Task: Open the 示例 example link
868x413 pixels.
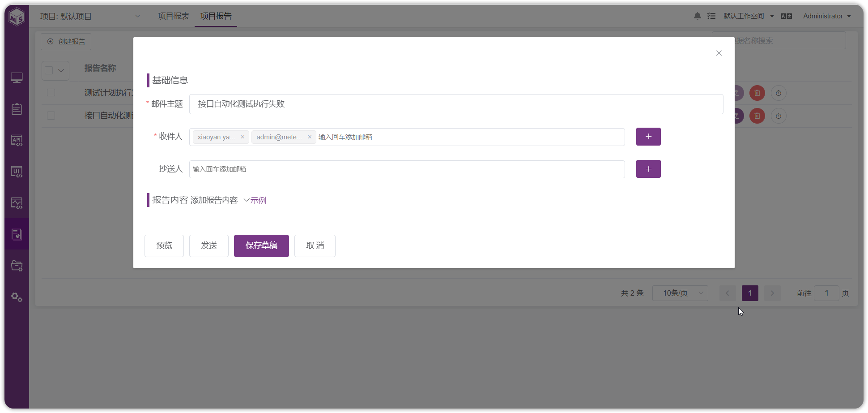Action: coord(258,201)
